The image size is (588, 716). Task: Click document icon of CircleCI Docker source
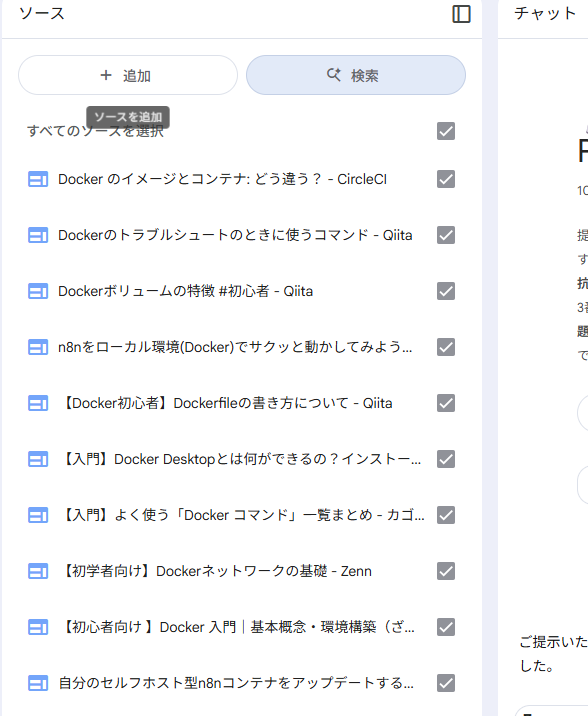pos(38,179)
